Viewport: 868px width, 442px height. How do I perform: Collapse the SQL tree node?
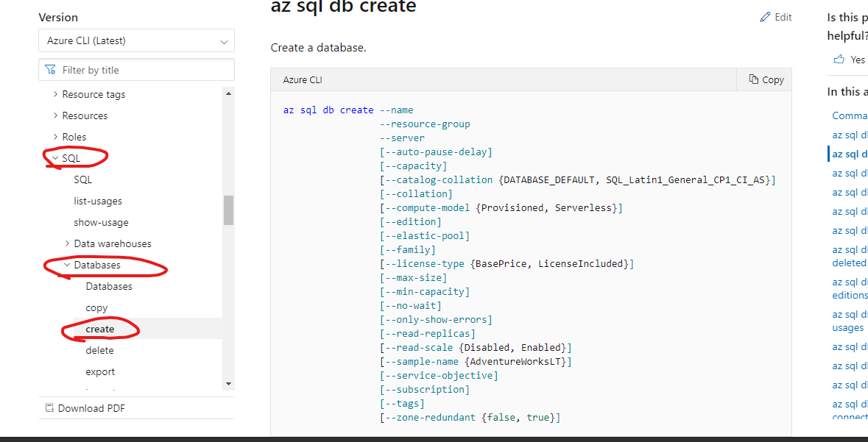pyautogui.click(x=55, y=158)
